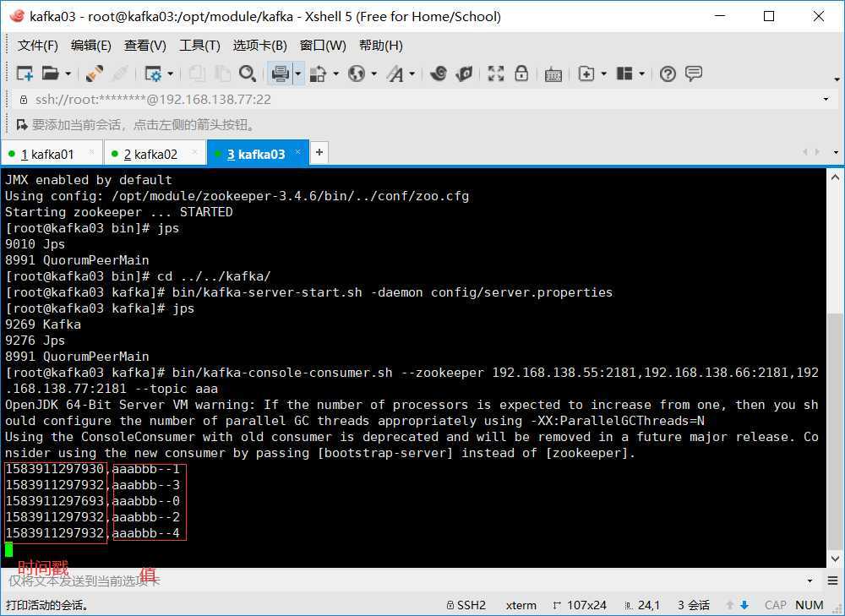
Task: Expand the address bar history dropdown
Action: [826, 99]
